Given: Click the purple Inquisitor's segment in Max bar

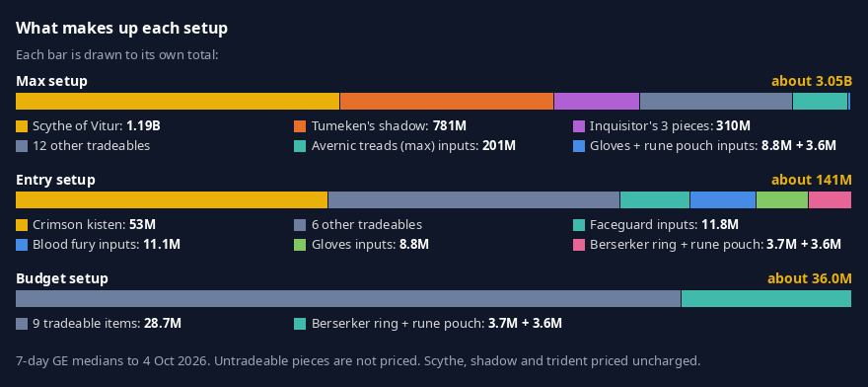Looking at the screenshot, I should (x=597, y=102).
